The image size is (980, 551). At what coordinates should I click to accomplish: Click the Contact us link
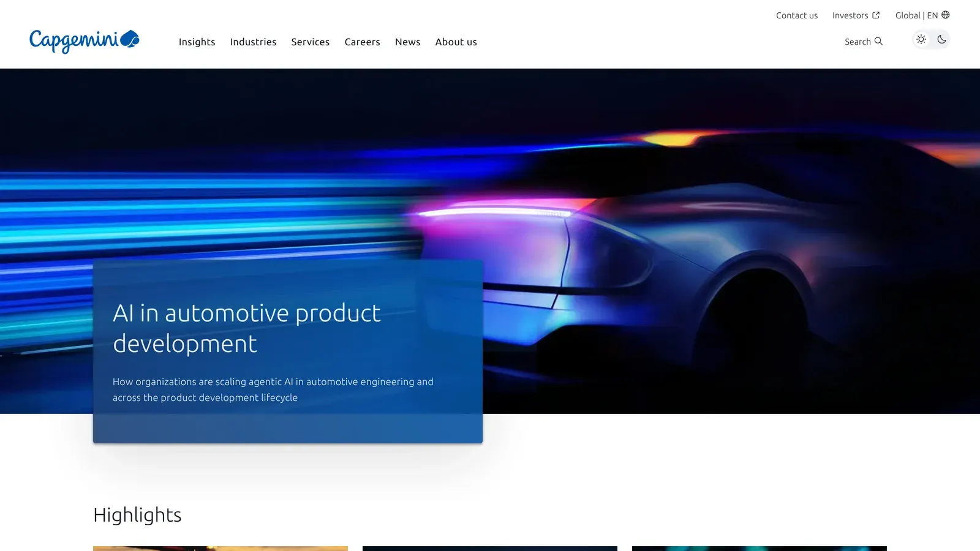797,15
